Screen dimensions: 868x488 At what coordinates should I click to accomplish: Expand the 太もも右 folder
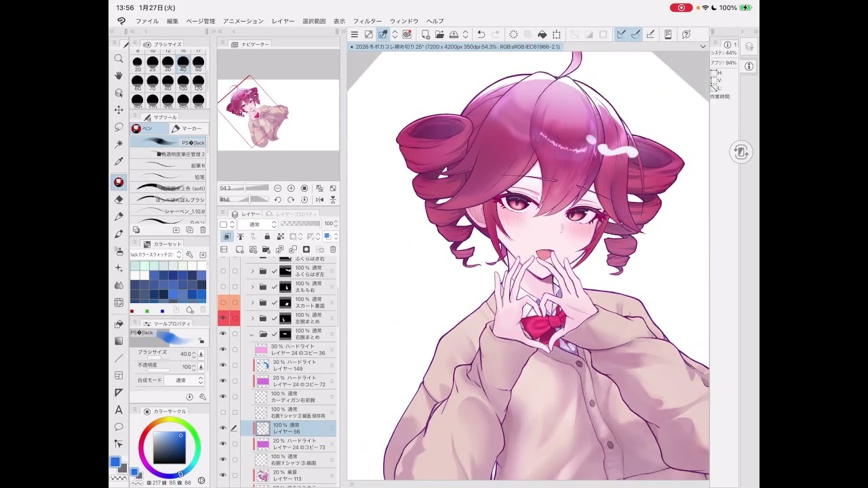pyautogui.click(x=252, y=286)
